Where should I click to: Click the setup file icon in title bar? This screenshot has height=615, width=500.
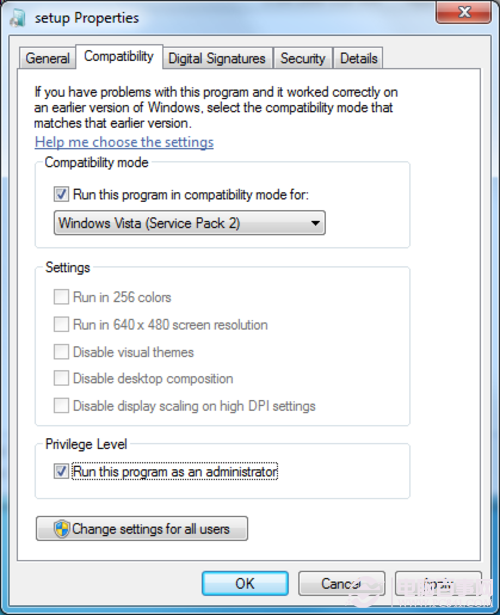pos(18,18)
